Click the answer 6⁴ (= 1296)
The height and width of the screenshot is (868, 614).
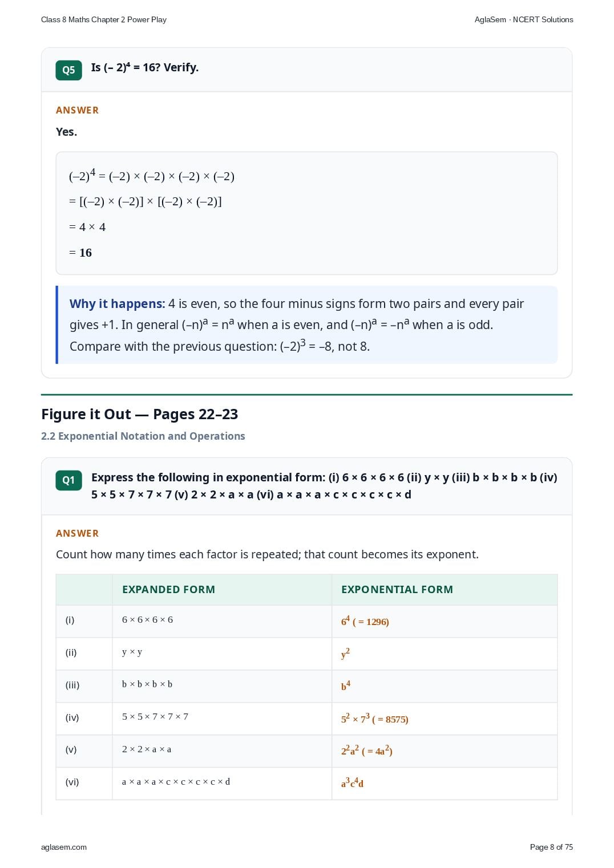(x=365, y=621)
